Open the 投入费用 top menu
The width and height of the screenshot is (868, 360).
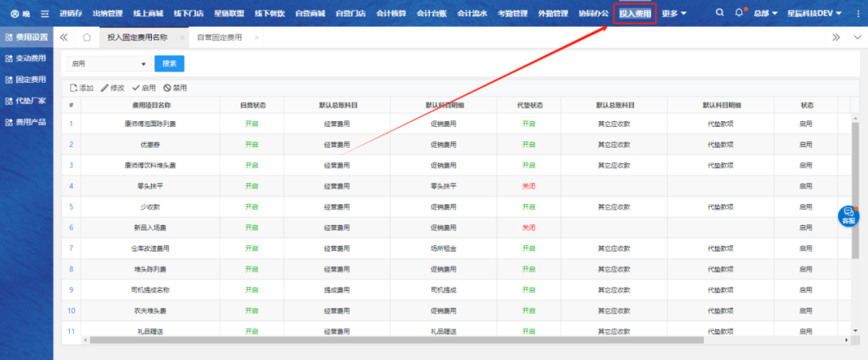point(634,14)
